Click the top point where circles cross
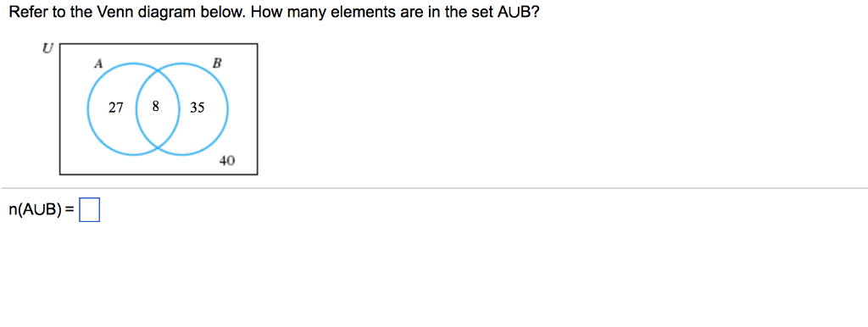 tap(159, 71)
